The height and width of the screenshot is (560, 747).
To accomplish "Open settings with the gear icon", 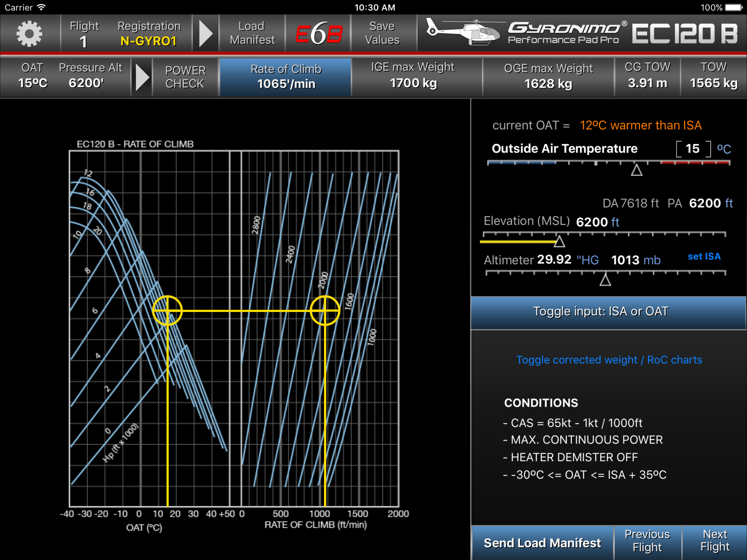I will [x=29, y=33].
